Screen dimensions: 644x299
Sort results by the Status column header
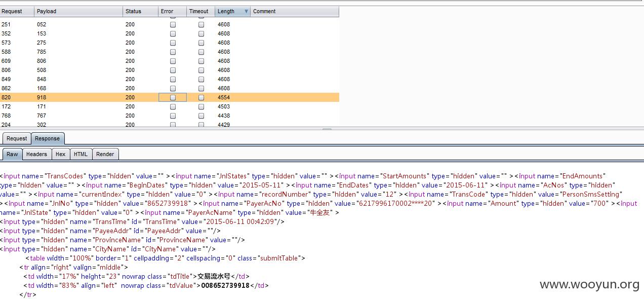141,11
